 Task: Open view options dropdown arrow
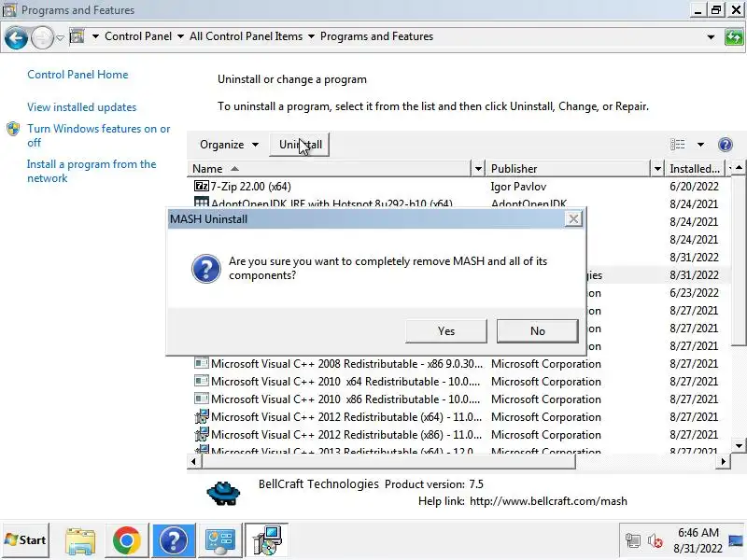701,145
